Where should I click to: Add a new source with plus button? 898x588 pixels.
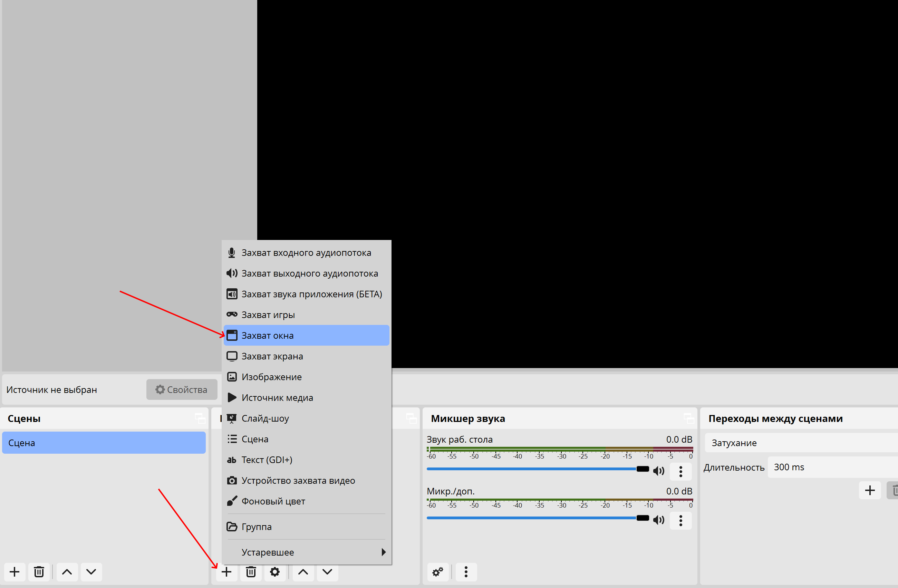coord(227,572)
